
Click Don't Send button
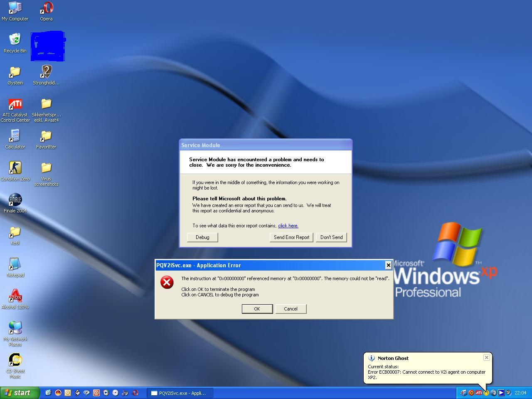click(331, 237)
